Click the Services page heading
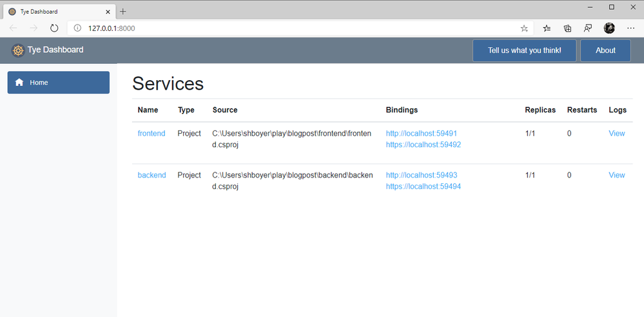Viewport: 644px width, 317px height. [x=168, y=83]
